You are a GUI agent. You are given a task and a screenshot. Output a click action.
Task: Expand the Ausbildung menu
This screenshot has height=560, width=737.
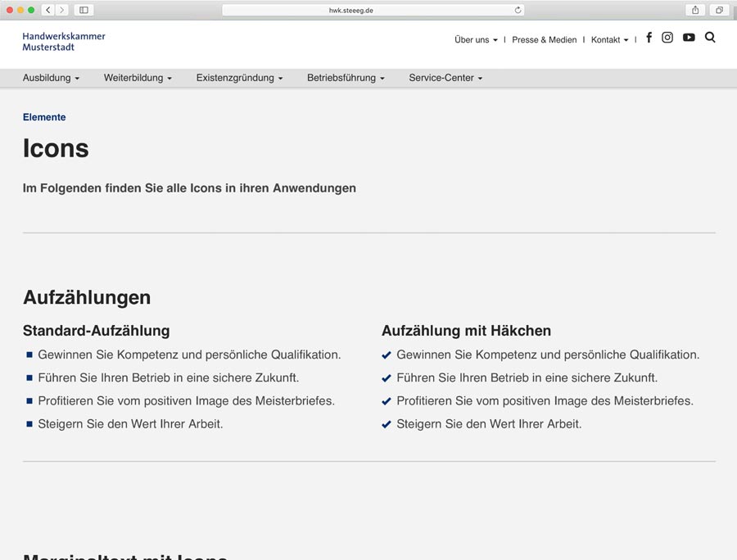(x=51, y=78)
